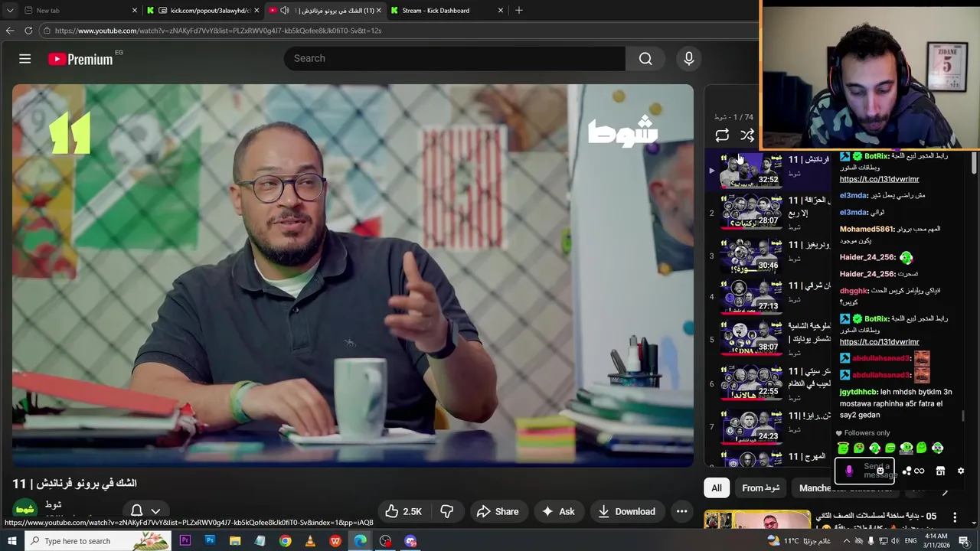Screen dimensions: 980x551
Task: Click the browser address bar
Action: [398, 31]
